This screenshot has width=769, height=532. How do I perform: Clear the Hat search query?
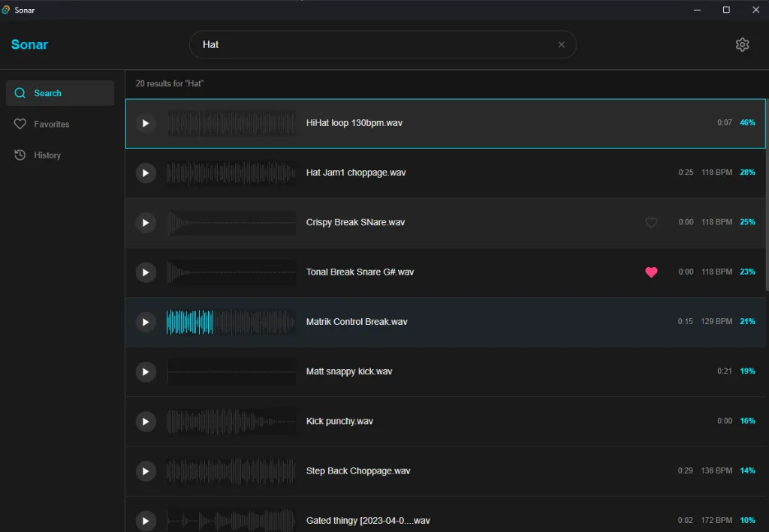[561, 44]
